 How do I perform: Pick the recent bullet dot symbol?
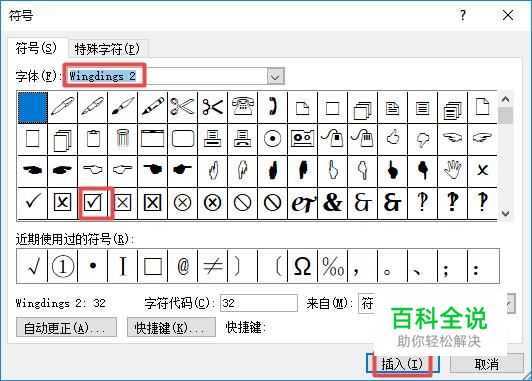tap(93, 266)
